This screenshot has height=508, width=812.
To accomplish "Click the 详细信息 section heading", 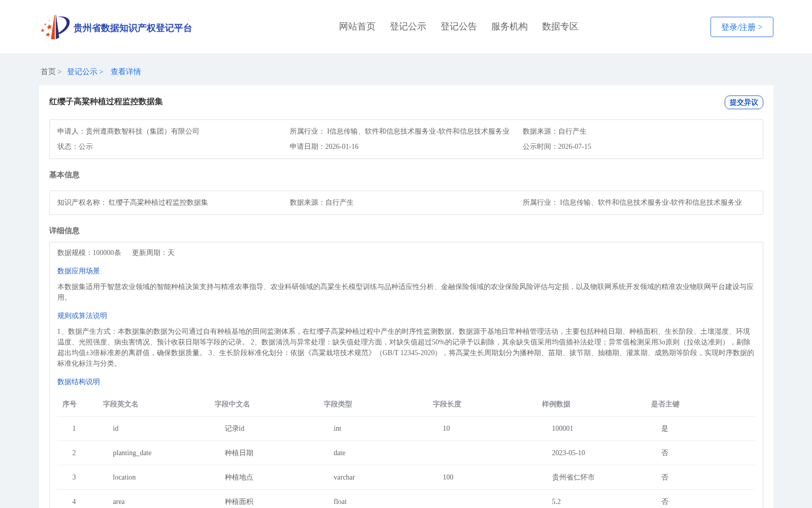I will point(64,231).
